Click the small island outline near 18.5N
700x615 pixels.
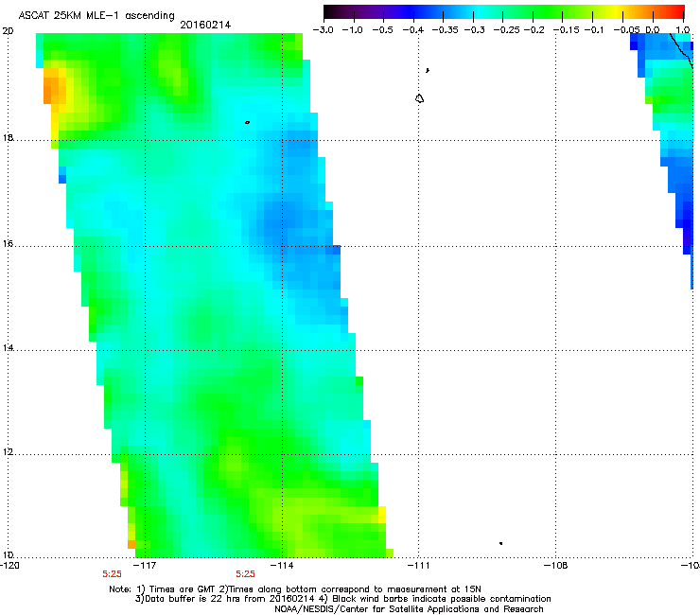pyautogui.click(x=247, y=122)
